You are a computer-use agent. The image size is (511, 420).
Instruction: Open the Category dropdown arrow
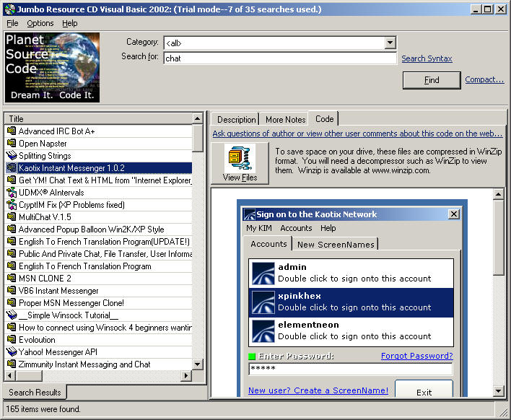[x=390, y=43]
